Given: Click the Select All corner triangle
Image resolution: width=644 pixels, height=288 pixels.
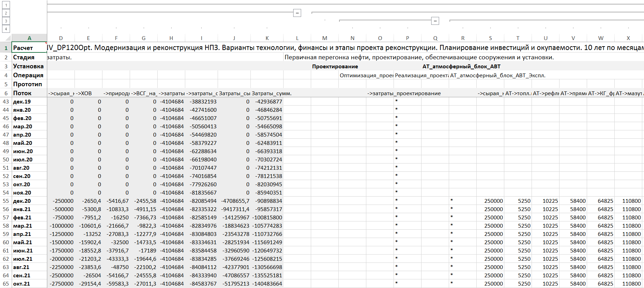Looking at the screenshot, I should (6, 38).
